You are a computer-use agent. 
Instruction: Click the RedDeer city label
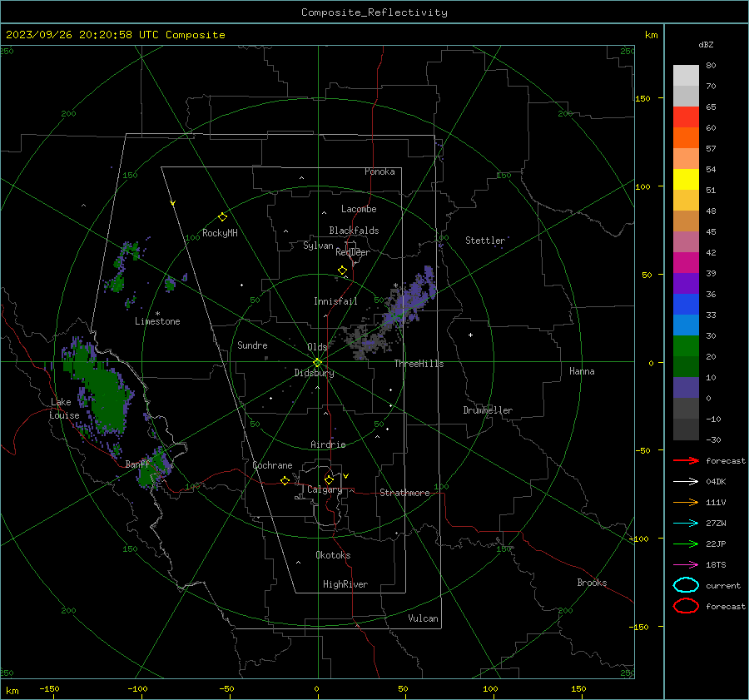(x=353, y=252)
